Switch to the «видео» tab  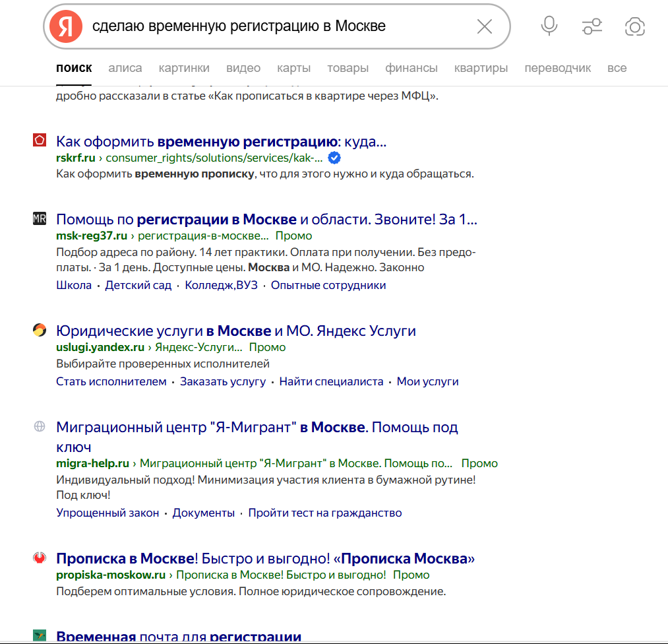pos(243,68)
